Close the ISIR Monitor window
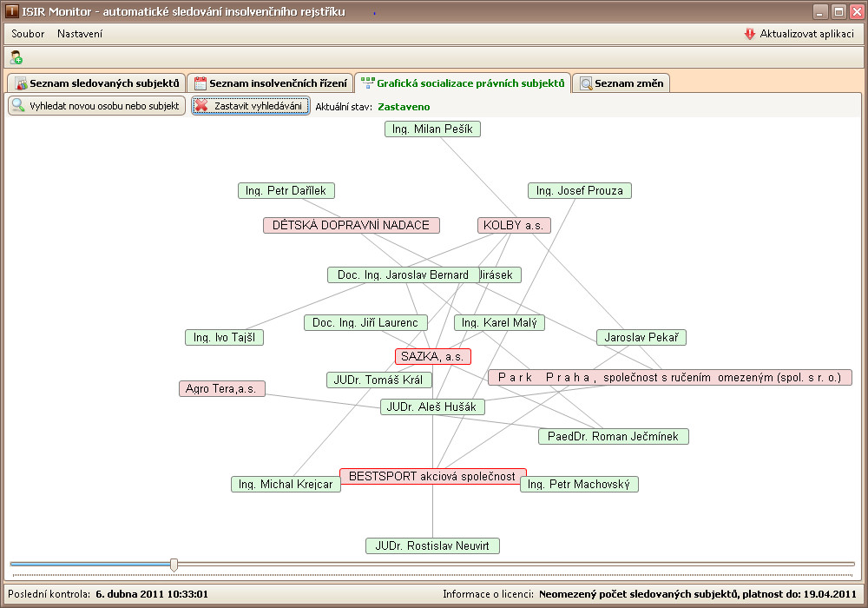The width and height of the screenshot is (868, 608). tap(857, 11)
